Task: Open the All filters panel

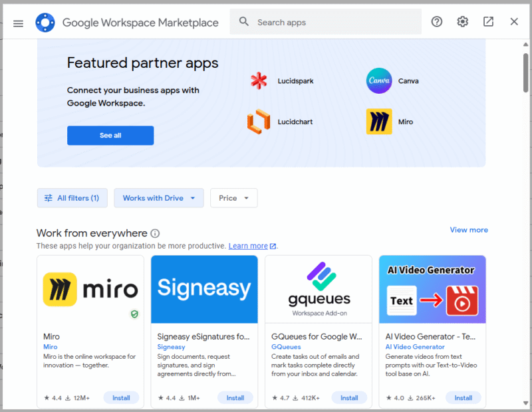Action: pos(72,197)
